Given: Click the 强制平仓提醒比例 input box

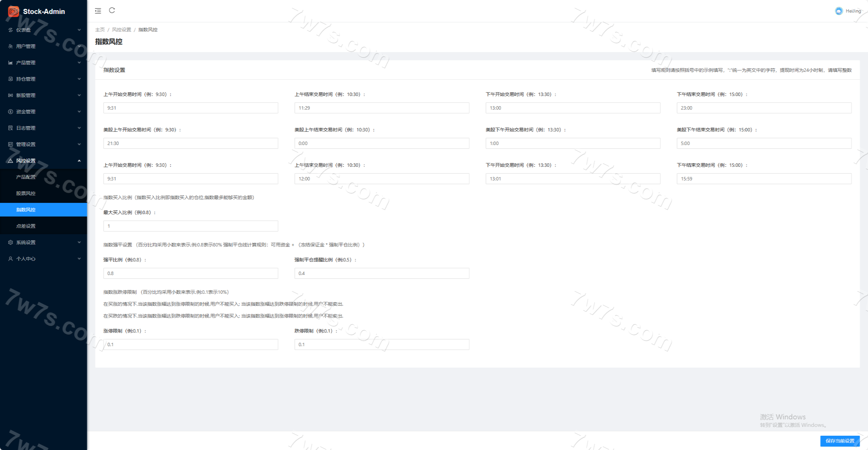Looking at the screenshot, I should point(382,273).
